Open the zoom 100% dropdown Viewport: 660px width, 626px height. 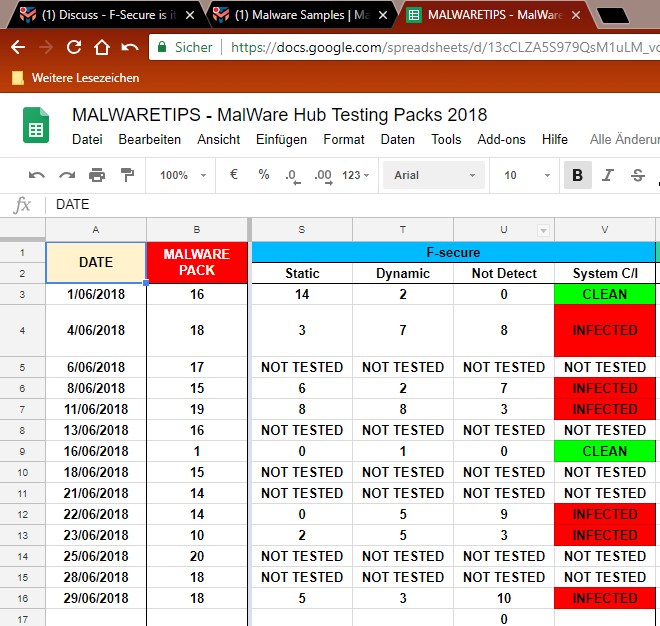(182, 175)
